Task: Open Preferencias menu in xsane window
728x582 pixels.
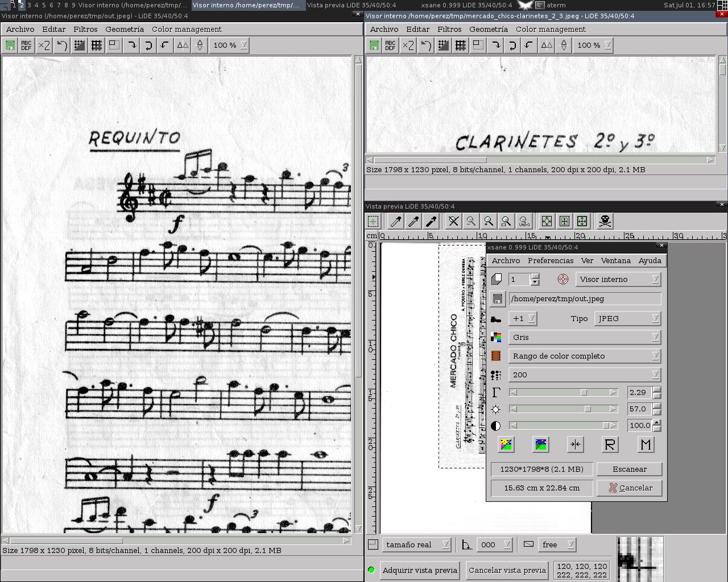Action: coord(551,260)
